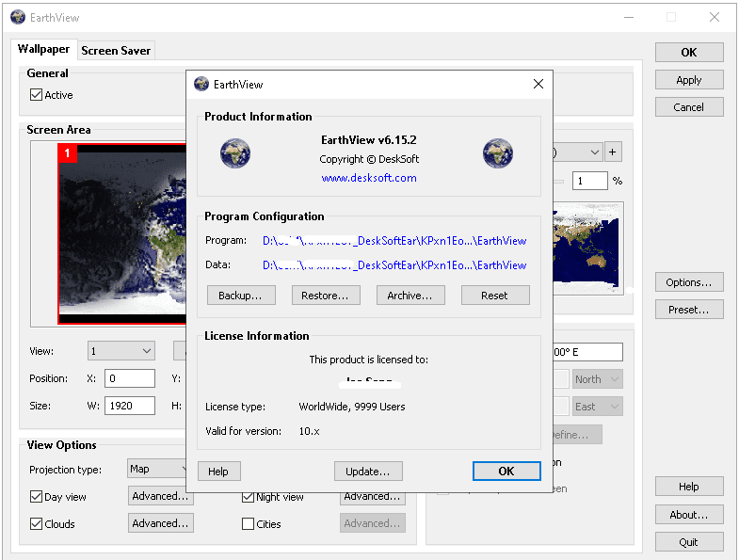Open the Program path link

coord(394,241)
